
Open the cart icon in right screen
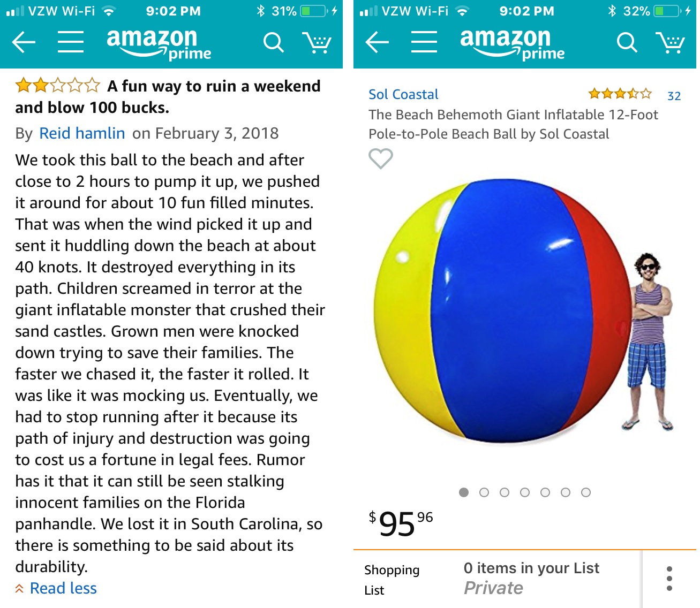coord(670,42)
